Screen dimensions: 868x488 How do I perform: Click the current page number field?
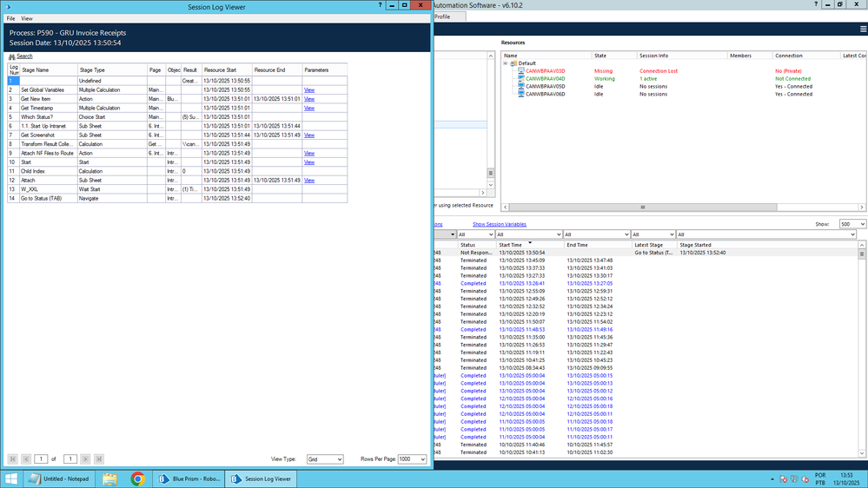(x=41, y=458)
